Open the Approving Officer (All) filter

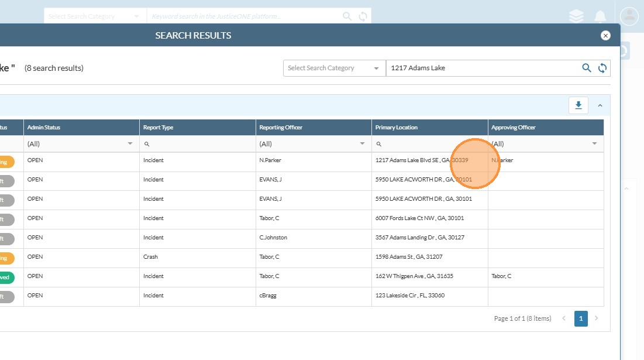point(545,144)
